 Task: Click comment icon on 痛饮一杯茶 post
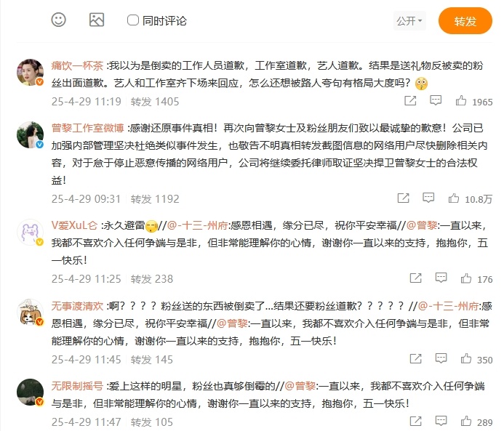[436, 100]
